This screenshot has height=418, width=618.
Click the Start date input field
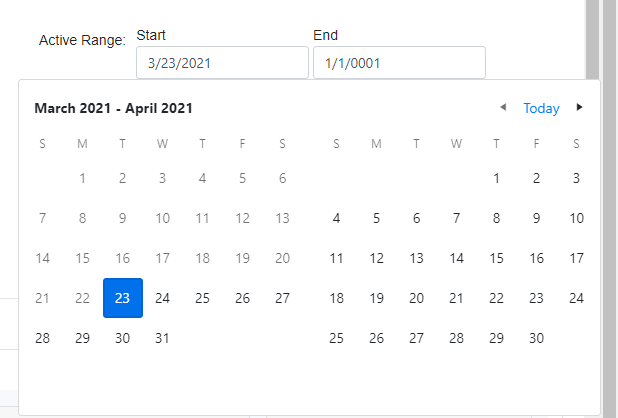tap(222, 63)
